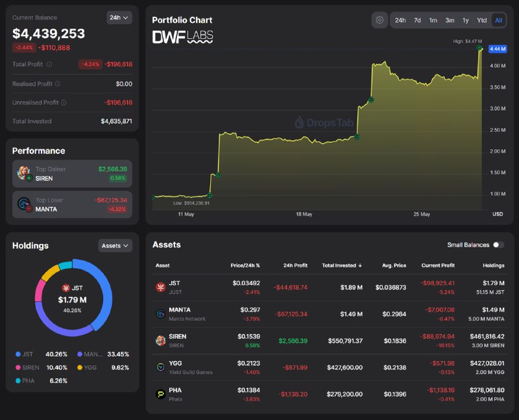Click the sort arrow beside Total Invested
Screen dimensions: 519x420
coord(360,266)
